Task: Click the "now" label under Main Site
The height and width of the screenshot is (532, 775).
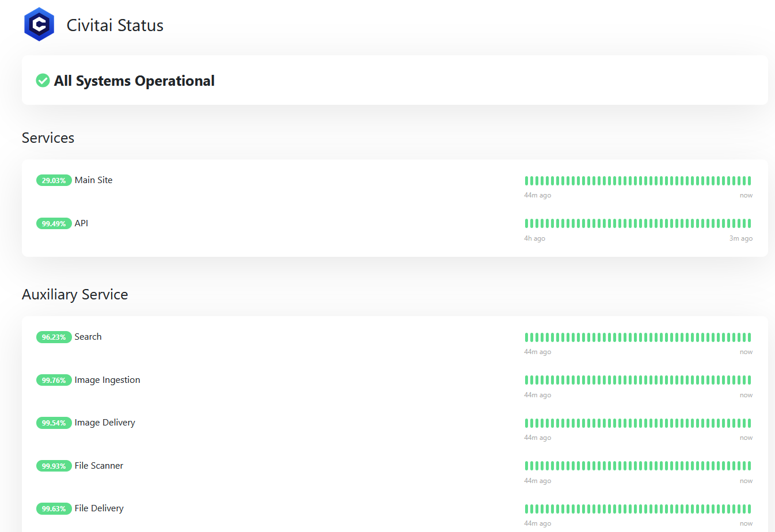Action: [746, 195]
